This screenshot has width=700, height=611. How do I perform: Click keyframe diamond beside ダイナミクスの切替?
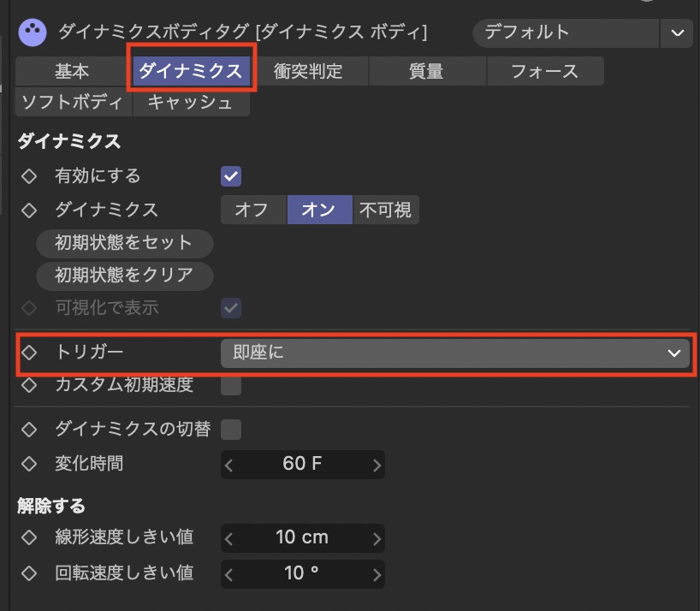click(x=29, y=430)
